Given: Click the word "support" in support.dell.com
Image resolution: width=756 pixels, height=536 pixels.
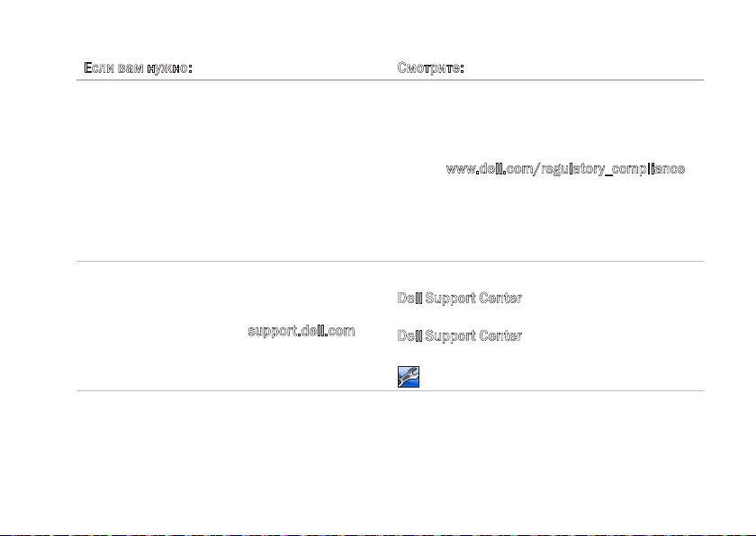Looking at the screenshot, I should click(x=273, y=331).
